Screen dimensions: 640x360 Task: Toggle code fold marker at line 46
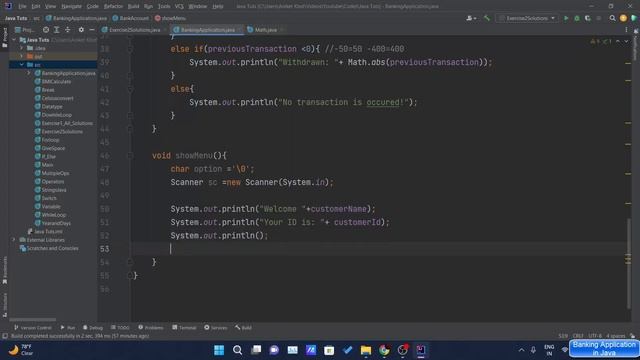point(130,156)
